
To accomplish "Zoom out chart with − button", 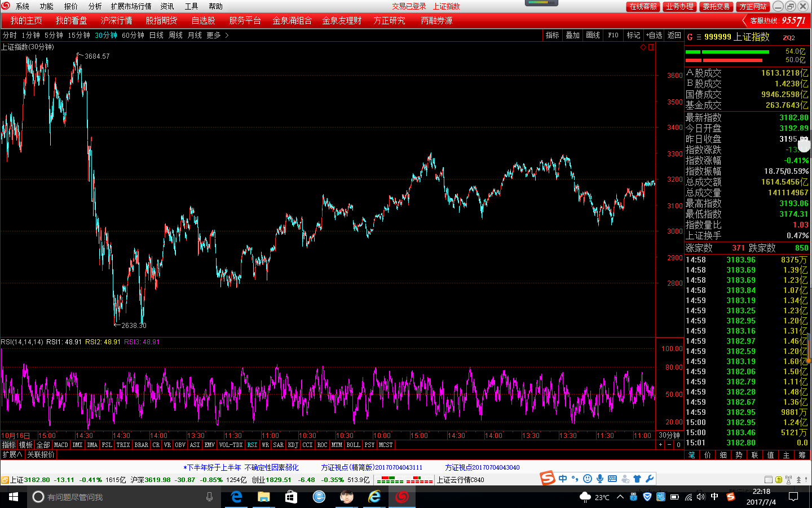I will click(669, 445).
